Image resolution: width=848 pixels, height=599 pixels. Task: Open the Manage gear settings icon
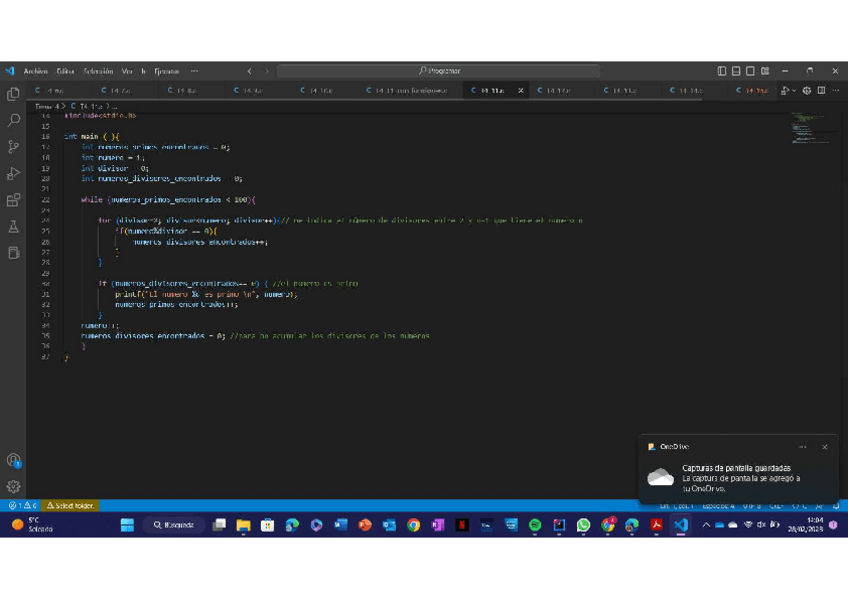13,487
